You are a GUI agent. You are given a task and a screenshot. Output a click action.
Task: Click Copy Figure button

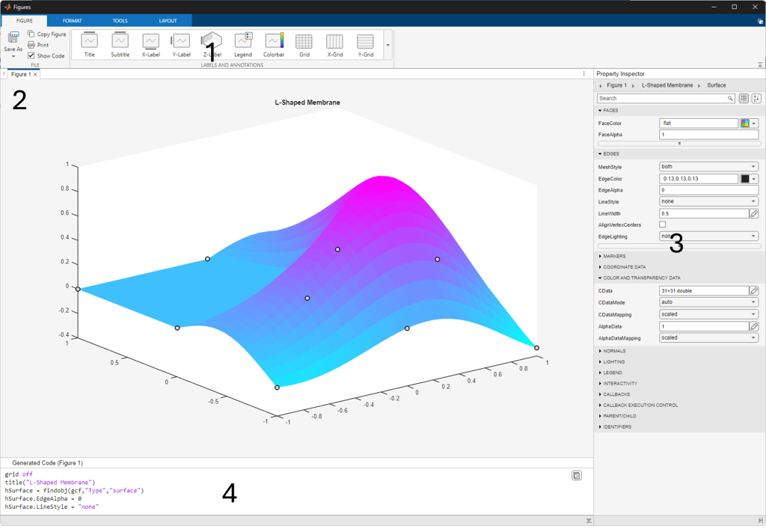[x=46, y=34]
